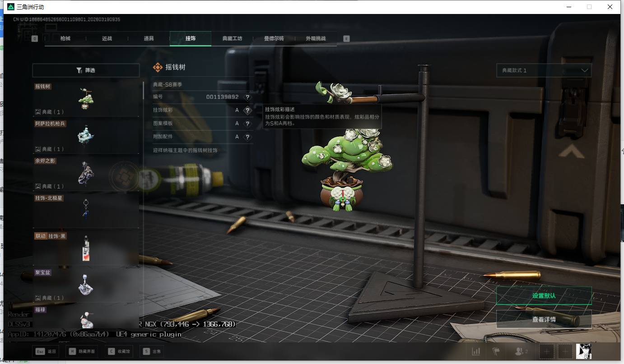Open 查看详情 details button

[x=544, y=319]
